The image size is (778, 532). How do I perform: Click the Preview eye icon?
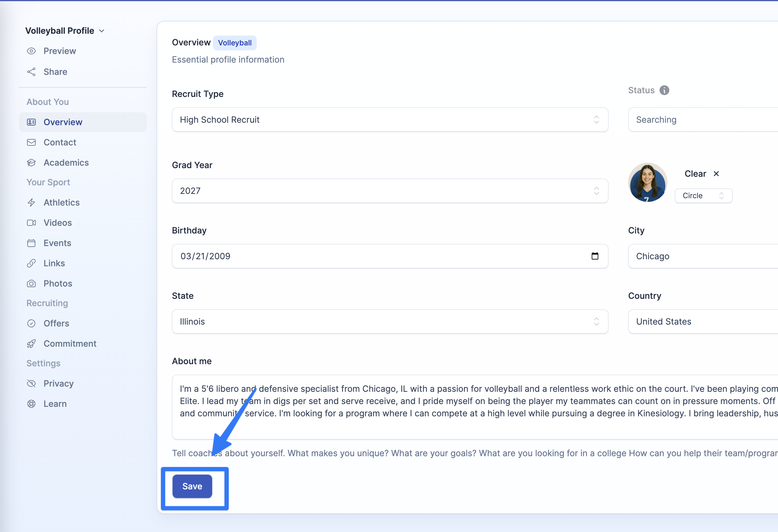click(31, 51)
